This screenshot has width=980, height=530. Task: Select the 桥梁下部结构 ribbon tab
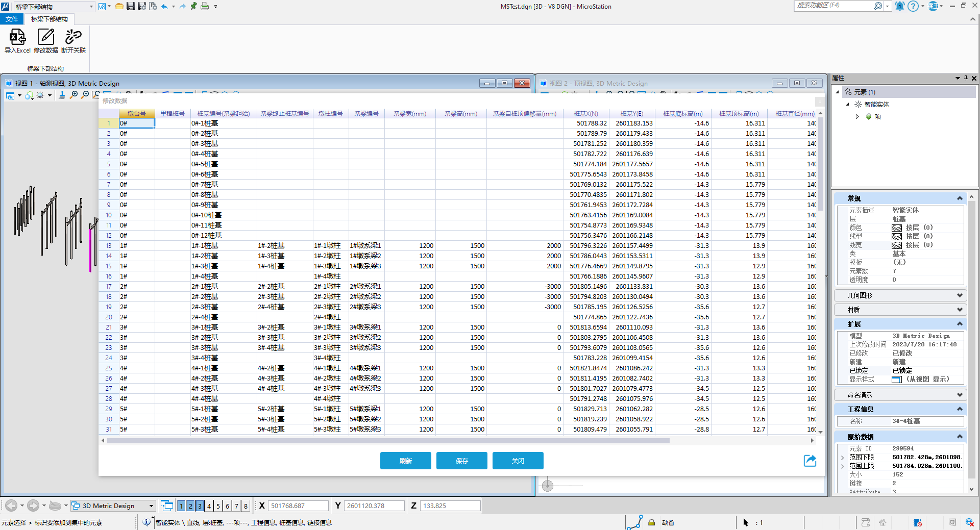[50, 19]
